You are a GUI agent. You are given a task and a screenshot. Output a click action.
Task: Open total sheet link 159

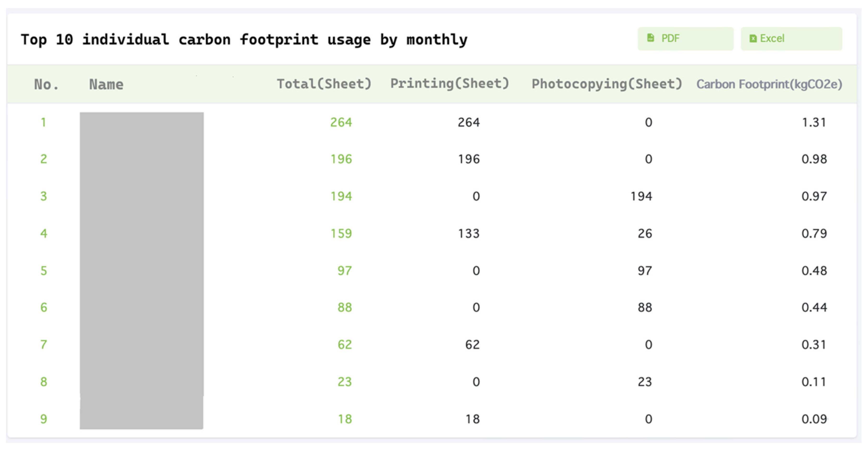341,233
